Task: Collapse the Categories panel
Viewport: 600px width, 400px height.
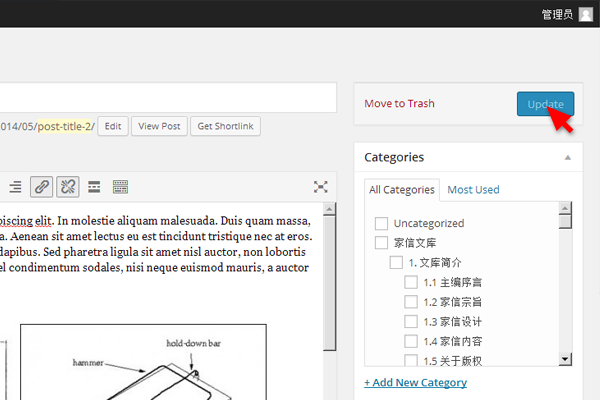Action: tap(568, 157)
